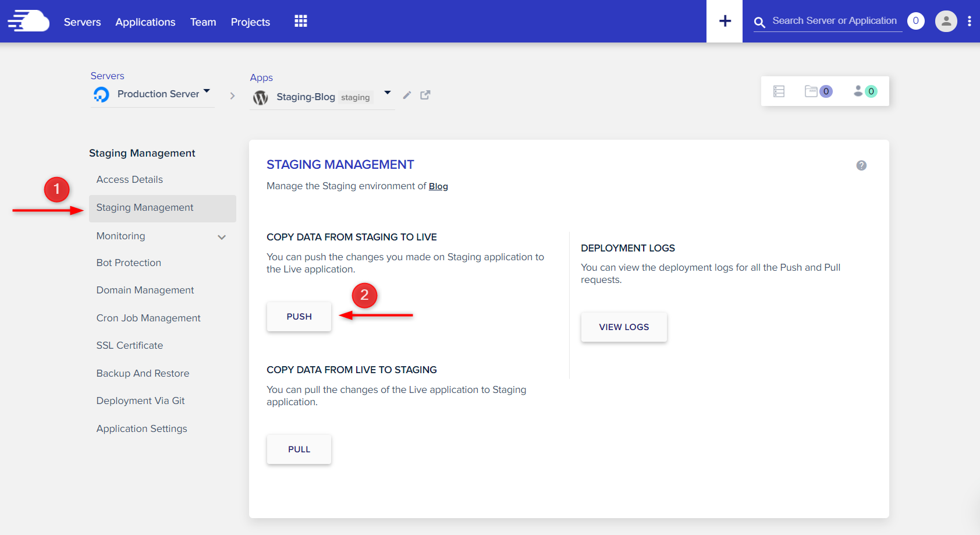Click the team members icon
The width and height of the screenshot is (980, 535).
point(858,91)
